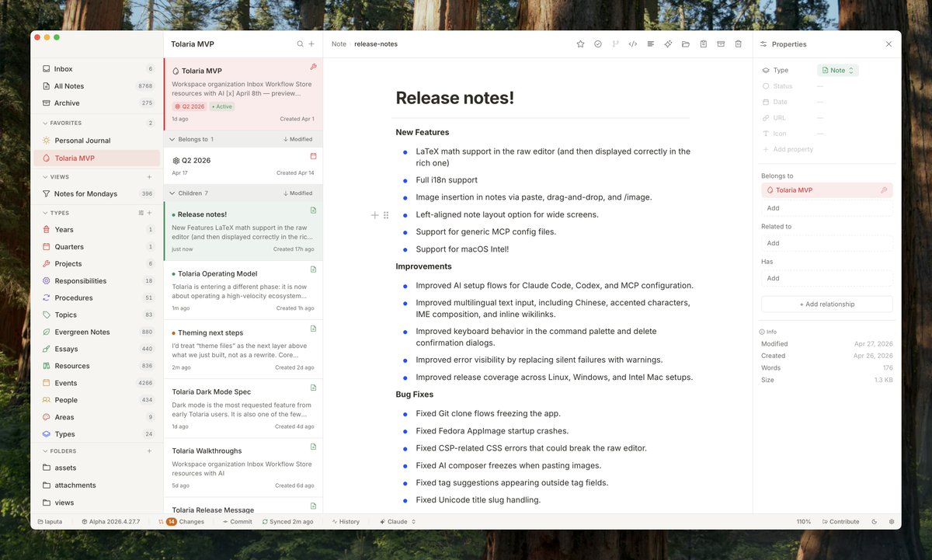Collapse the Favorites section
Image resolution: width=932 pixels, height=560 pixels.
click(45, 123)
